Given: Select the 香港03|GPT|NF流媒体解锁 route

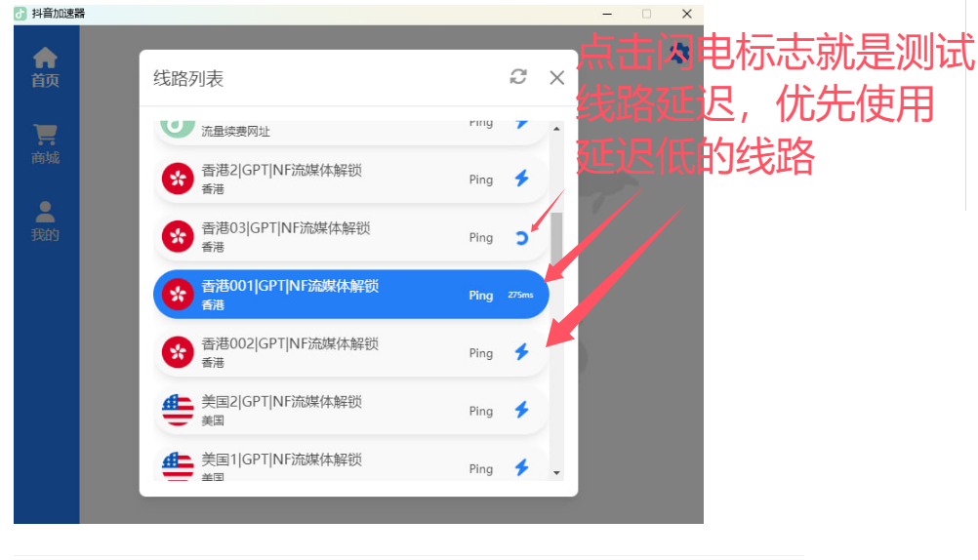Looking at the screenshot, I should 350,237.
